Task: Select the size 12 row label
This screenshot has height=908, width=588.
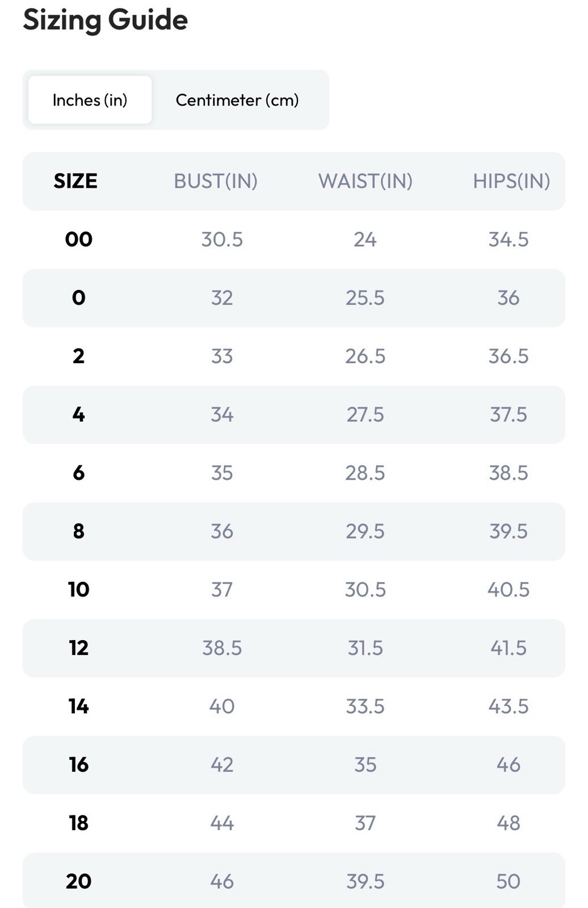Action: pyautogui.click(x=78, y=648)
